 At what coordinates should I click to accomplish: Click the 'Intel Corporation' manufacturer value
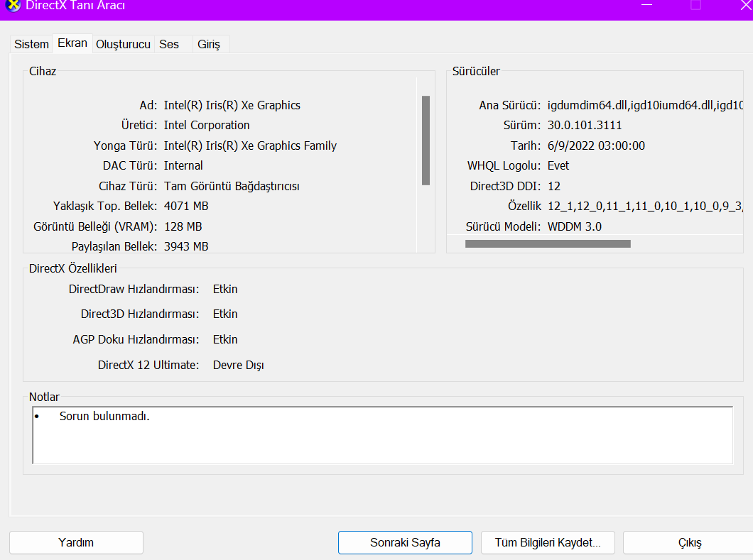(207, 125)
